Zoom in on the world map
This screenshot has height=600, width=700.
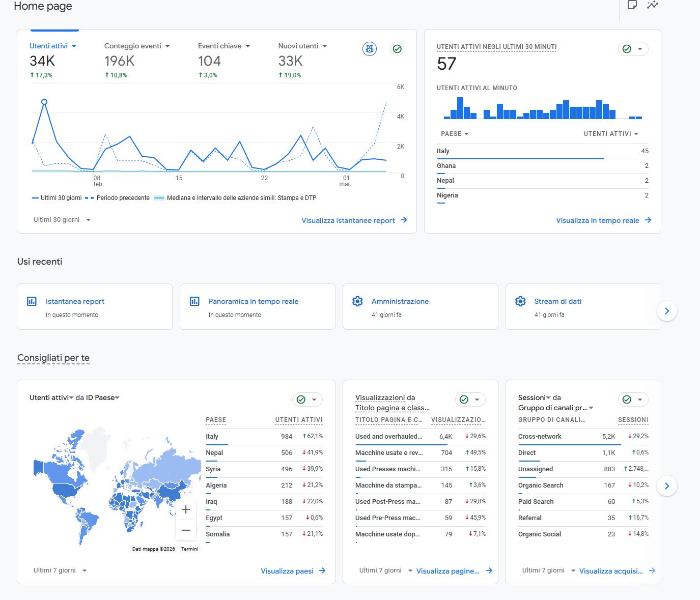pyautogui.click(x=186, y=509)
